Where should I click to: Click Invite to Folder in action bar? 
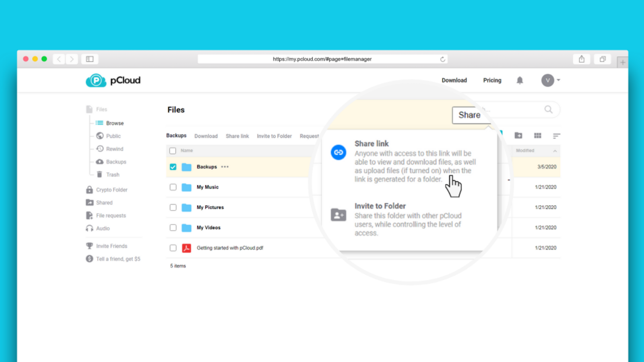point(275,136)
